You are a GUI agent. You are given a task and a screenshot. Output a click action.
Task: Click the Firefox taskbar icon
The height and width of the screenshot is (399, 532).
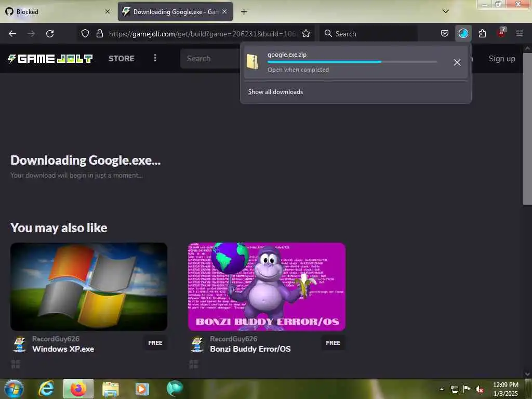click(x=78, y=389)
